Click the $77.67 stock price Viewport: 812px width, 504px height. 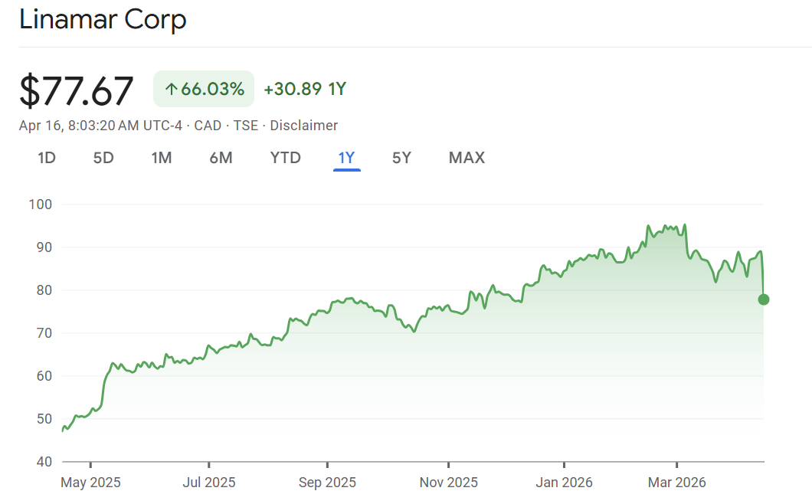click(x=77, y=90)
